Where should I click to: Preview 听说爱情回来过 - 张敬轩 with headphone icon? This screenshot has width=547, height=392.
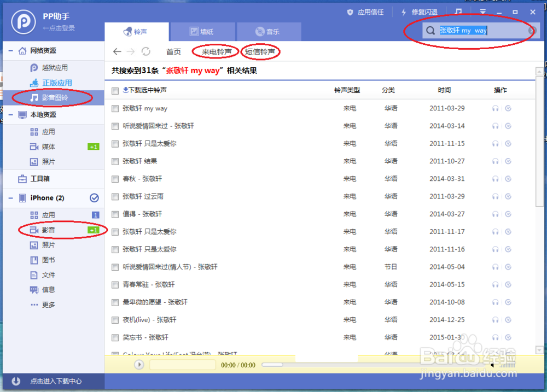click(x=495, y=126)
